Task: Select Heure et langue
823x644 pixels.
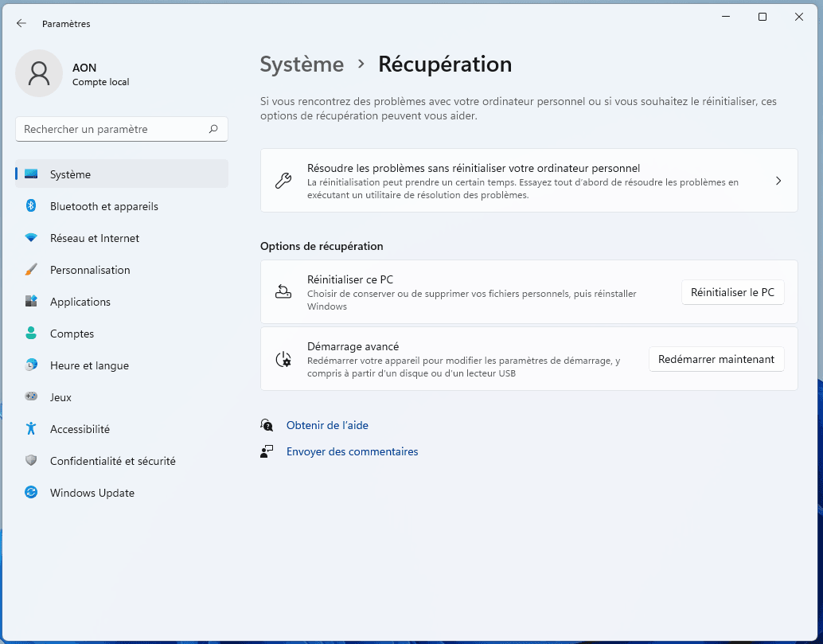Action: (x=122, y=365)
